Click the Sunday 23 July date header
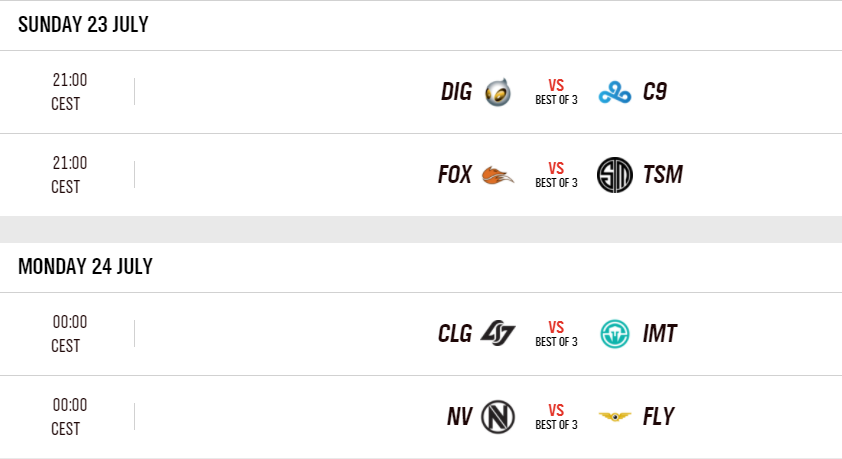 click(x=83, y=25)
